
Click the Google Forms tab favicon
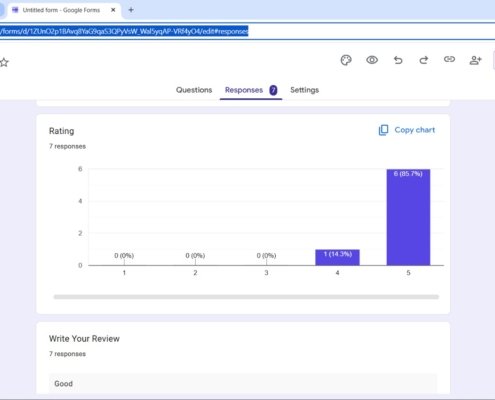(15, 10)
